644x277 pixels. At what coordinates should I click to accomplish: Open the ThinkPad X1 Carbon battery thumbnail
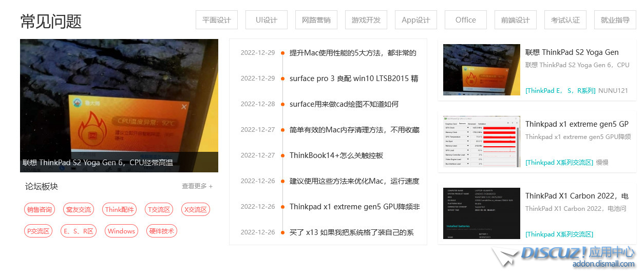click(x=482, y=213)
